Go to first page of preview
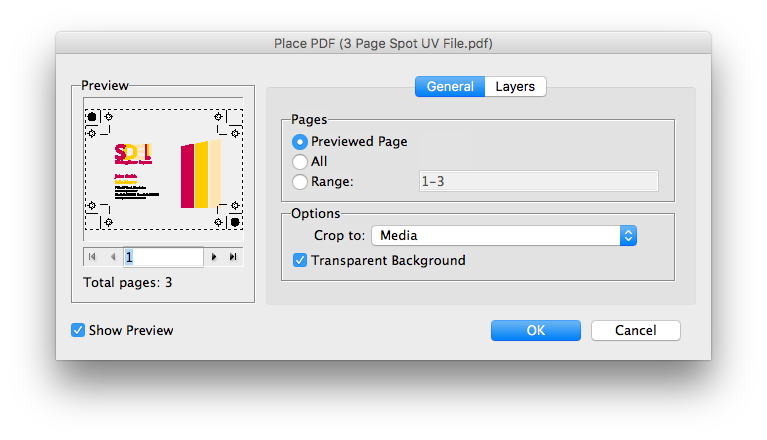The image size is (767, 440). (x=93, y=257)
